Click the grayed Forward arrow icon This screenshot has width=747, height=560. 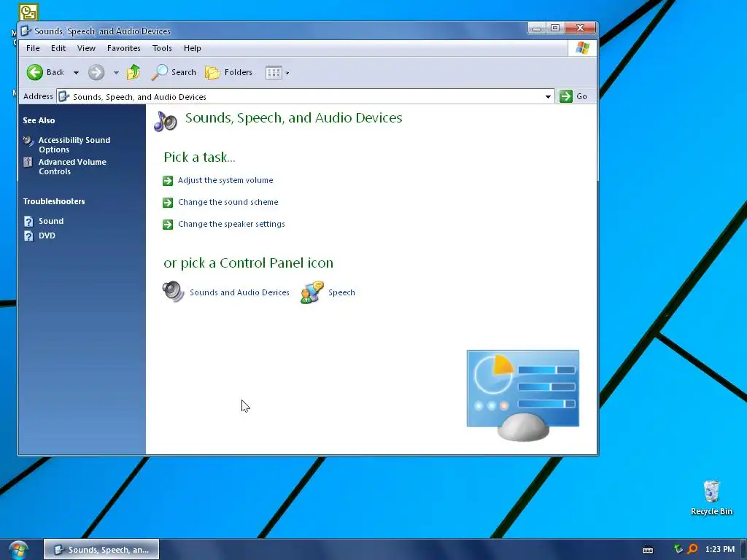[96, 72]
